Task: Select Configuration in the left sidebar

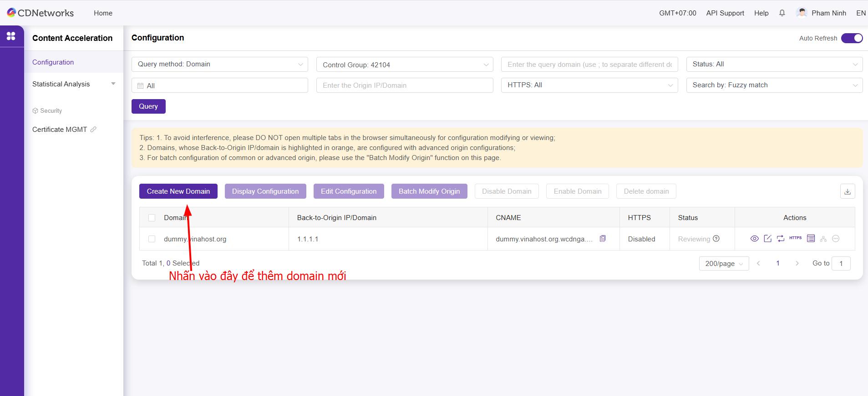Action: pyautogui.click(x=53, y=62)
